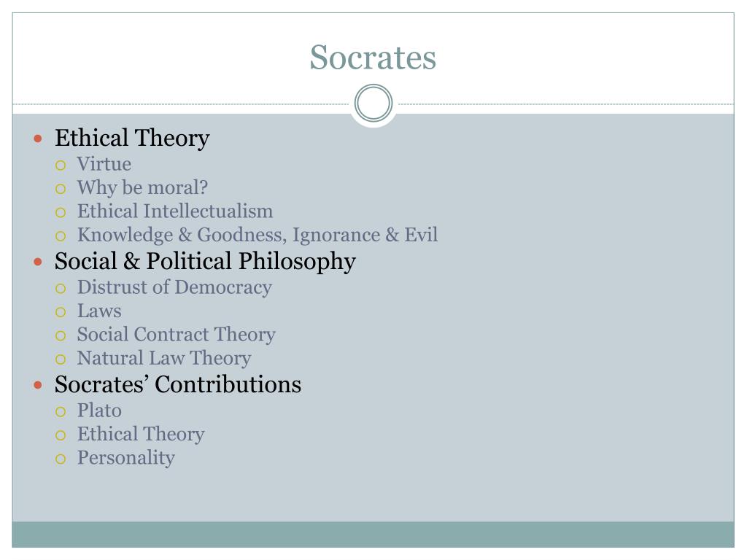The height and width of the screenshot is (560, 747).
Task: Click the ring bullet beside Plato
Action: (61, 412)
